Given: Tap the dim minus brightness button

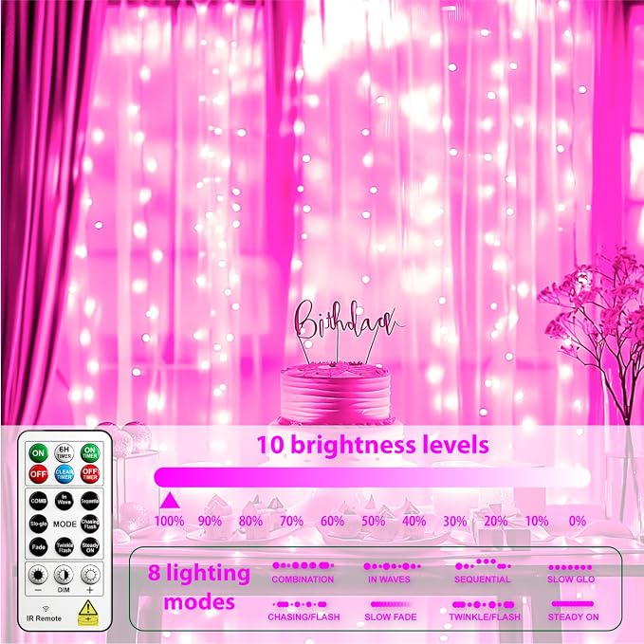Looking at the screenshot, I should tap(38, 575).
